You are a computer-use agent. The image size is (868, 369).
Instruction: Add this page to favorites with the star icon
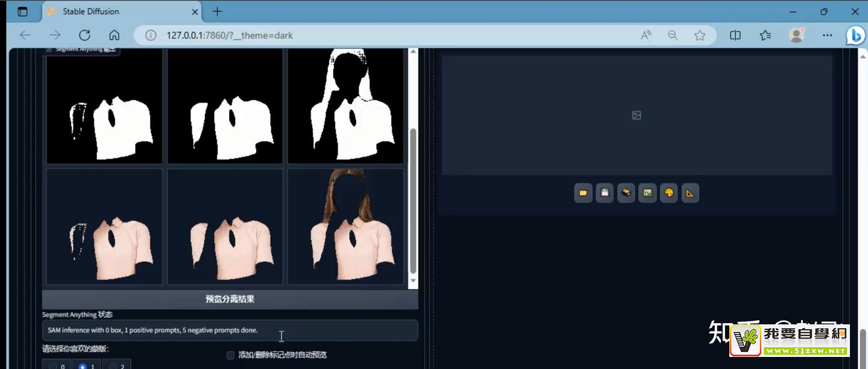[700, 36]
